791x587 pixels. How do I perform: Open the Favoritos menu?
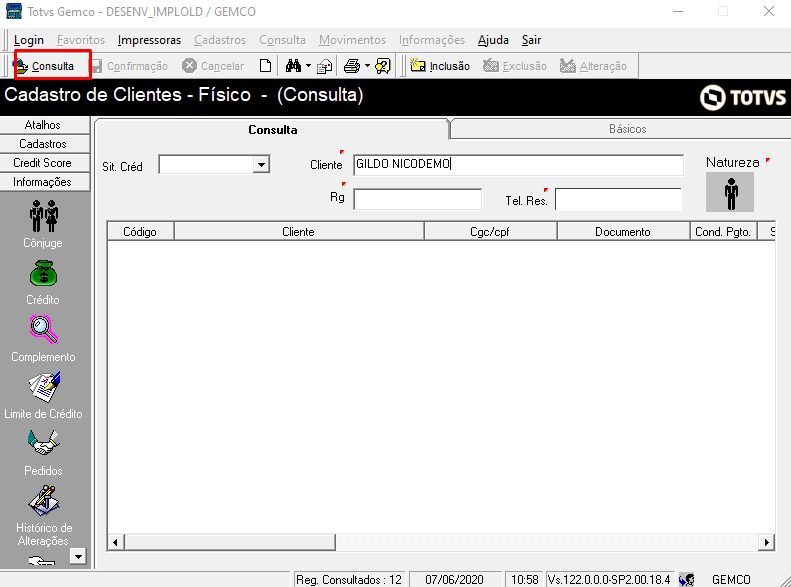(x=81, y=40)
